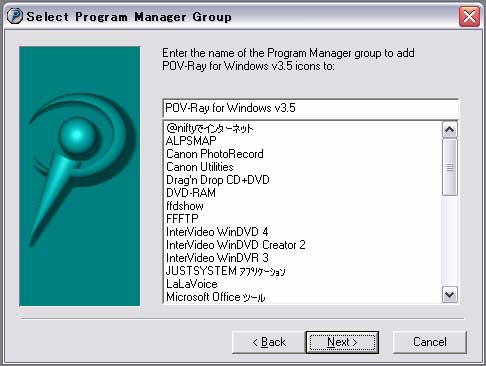Click the program group name field
Viewport: 486px width, 366px height.
[x=311, y=108]
